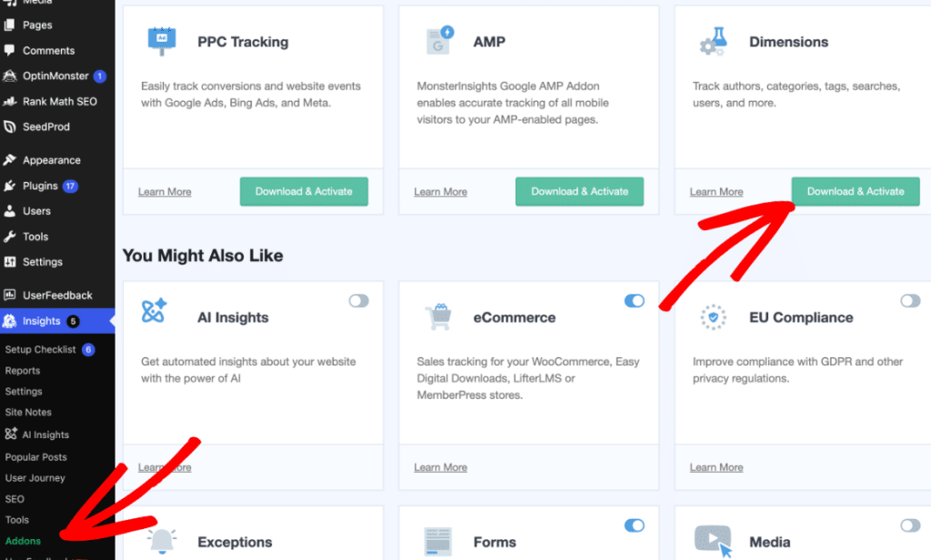Click the AI Insights sparkle icon
This screenshot has height=560, width=931.
click(x=155, y=312)
